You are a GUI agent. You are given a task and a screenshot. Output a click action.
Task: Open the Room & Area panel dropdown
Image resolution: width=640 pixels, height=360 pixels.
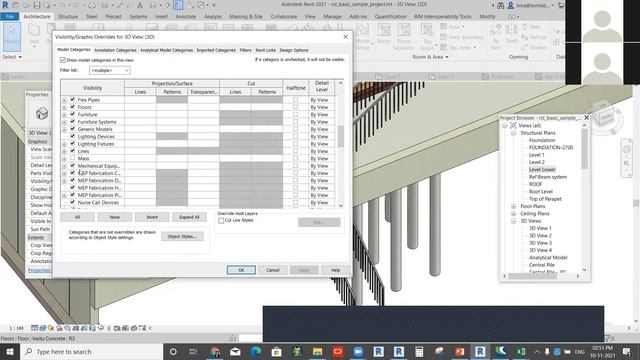click(x=430, y=57)
